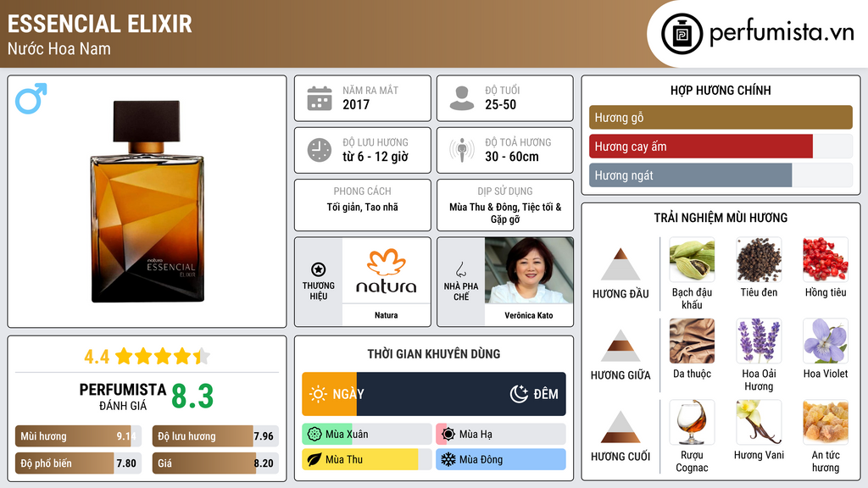Select the Bạch đậu khấu note image

click(x=692, y=259)
